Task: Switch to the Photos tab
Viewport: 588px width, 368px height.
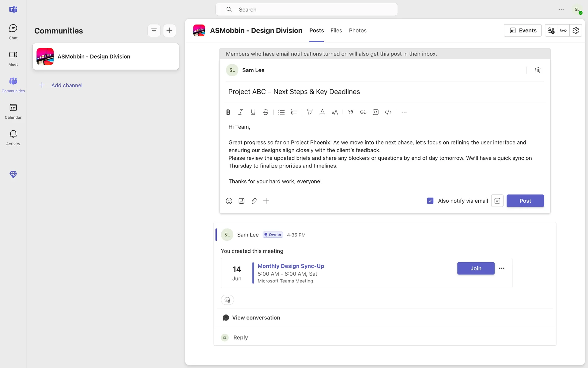Action: [x=357, y=30]
